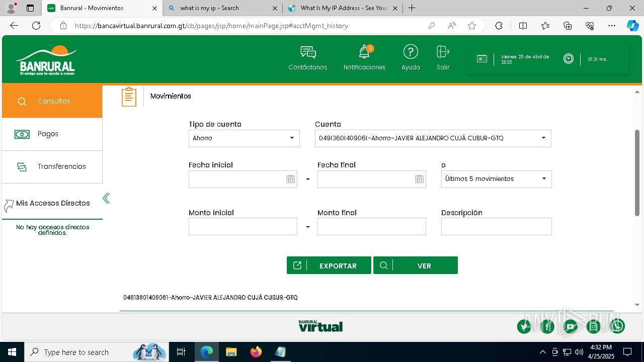
Task: Open the Favorites list icon
Action: [545, 26]
